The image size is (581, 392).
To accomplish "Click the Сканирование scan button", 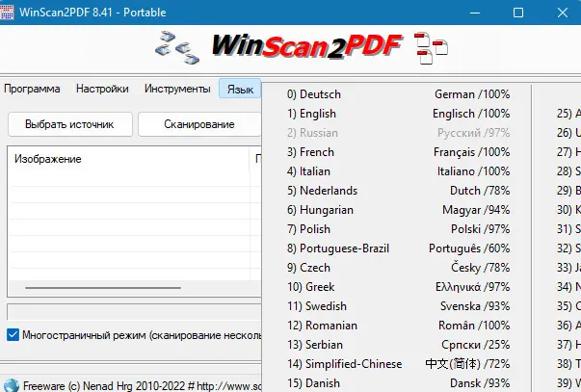I will pos(199,124).
